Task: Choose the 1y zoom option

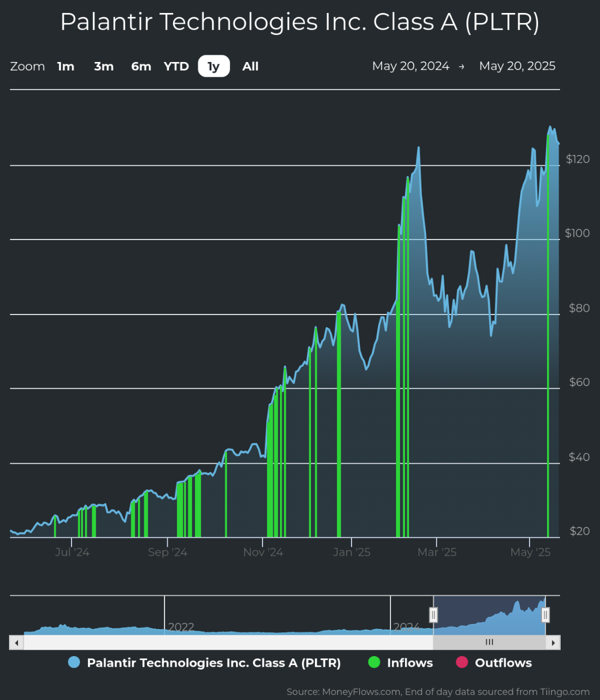Action: [x=214, y=67]
